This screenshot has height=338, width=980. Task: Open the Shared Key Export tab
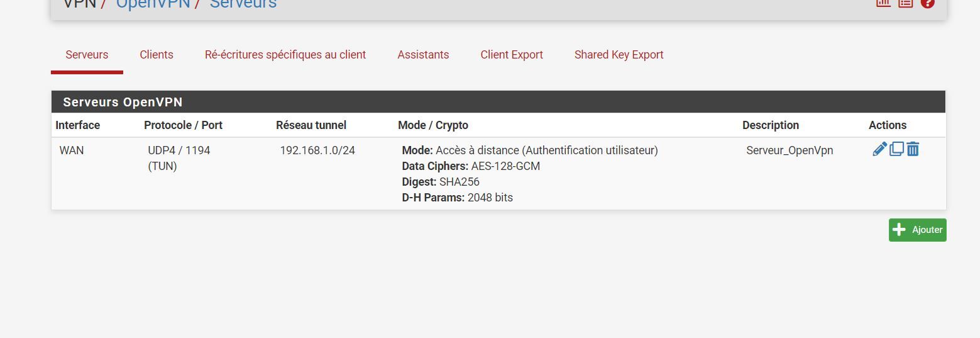click(x=619, y=55)
